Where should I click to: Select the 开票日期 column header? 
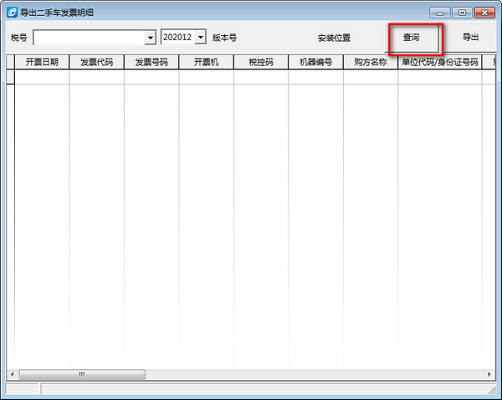(x=42, y=62)
